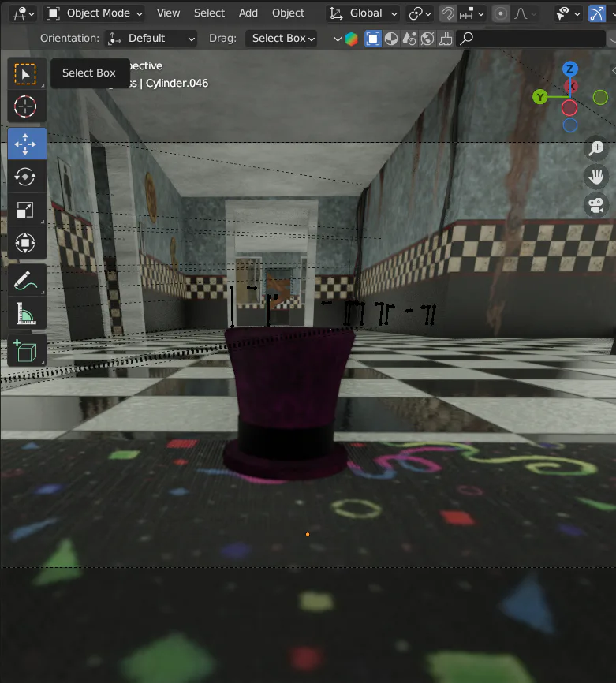Click the zoom view magnifier button

pos(596,148)
